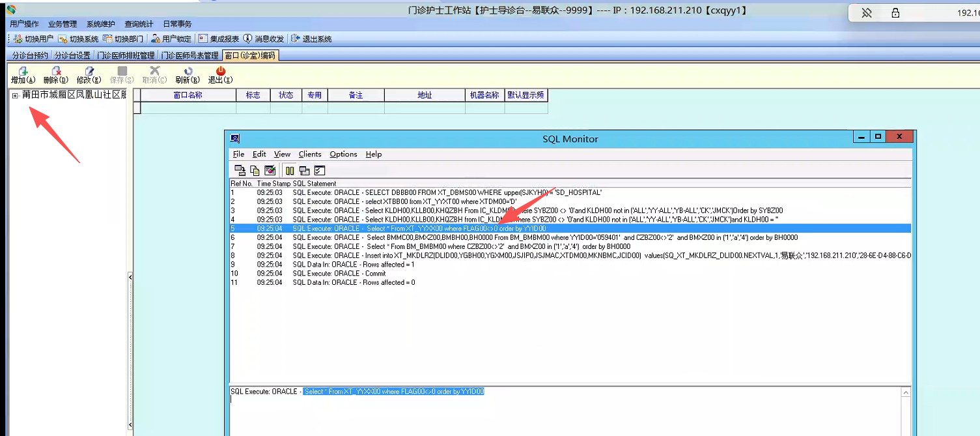Open 消息收发 messaging toolbar item
The image size is (980, 436).
coord(264,39)
